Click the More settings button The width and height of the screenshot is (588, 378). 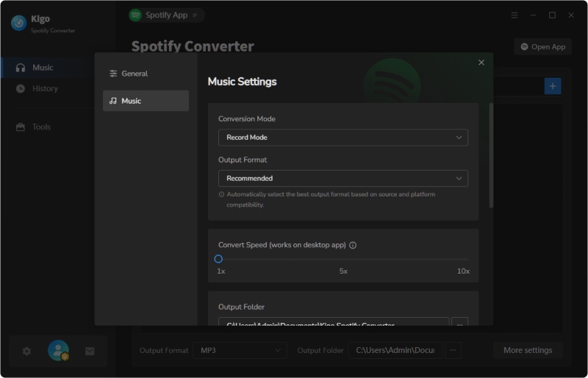point(528,350)
